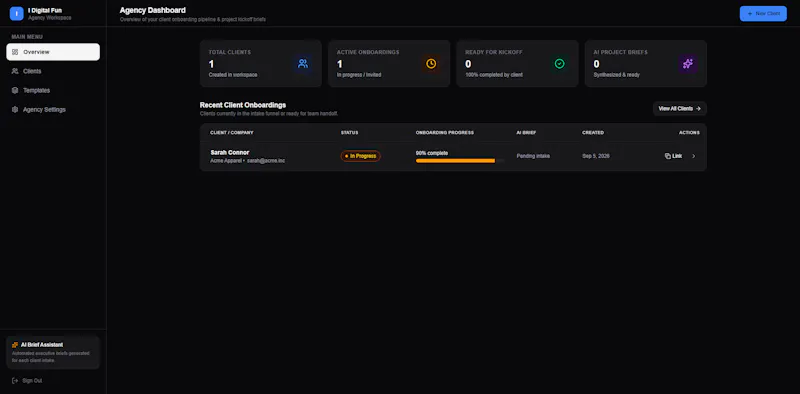800x394 pixels.
Task: Click the AI Brief Assistant sparkle icon
Action: pos(15,344)
